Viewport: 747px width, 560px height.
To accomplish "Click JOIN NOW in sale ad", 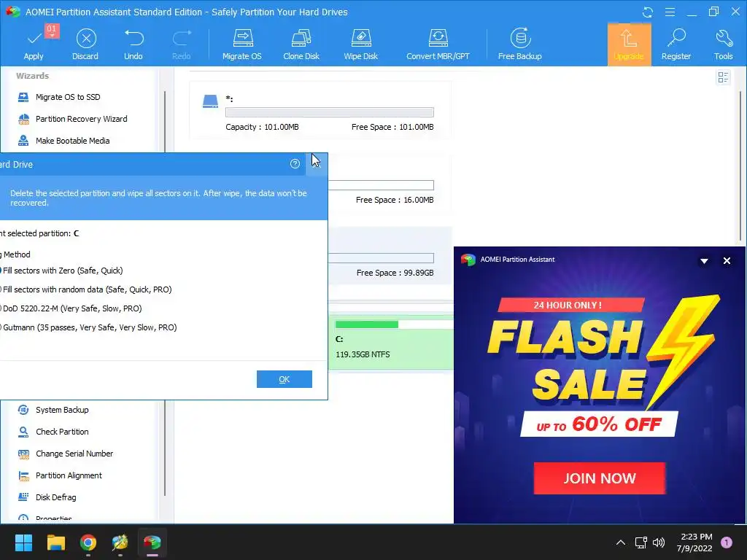I will click(600, 478).
